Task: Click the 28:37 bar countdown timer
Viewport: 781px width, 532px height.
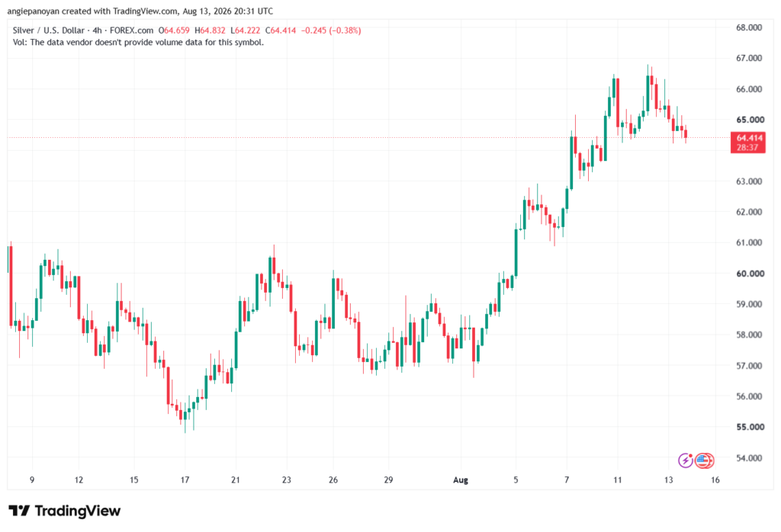Action: tap(747, 148)
